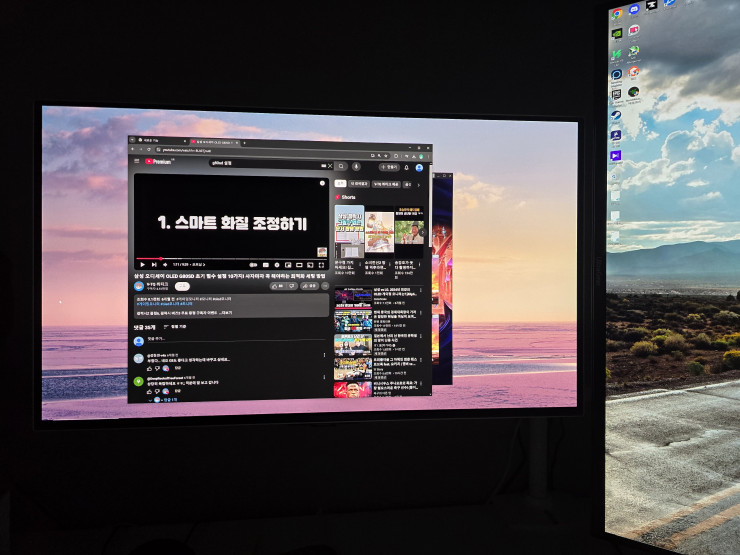Like the video with thumbs up
Image resolution: width=740 pixels, height=555 pixels.
coord(277,286)
